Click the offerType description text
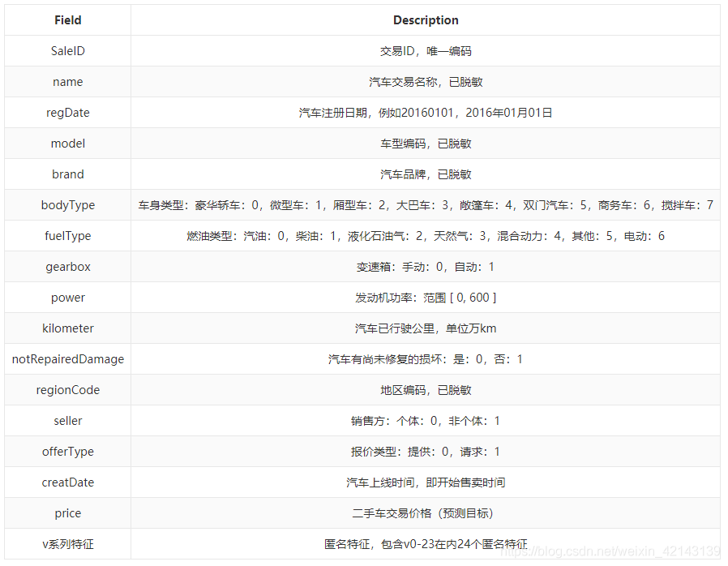728x566 pixels. point(425,451)
